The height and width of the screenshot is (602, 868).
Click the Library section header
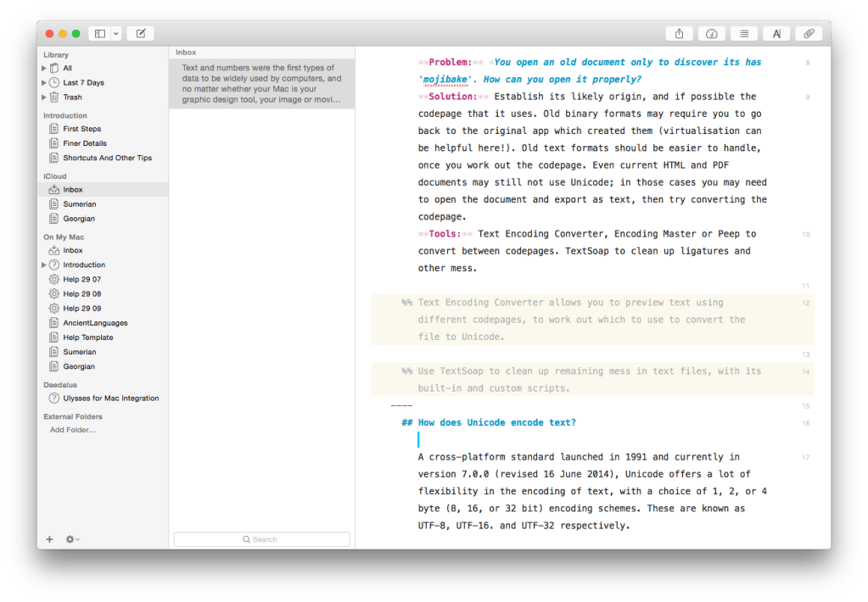tap(56, 55)
